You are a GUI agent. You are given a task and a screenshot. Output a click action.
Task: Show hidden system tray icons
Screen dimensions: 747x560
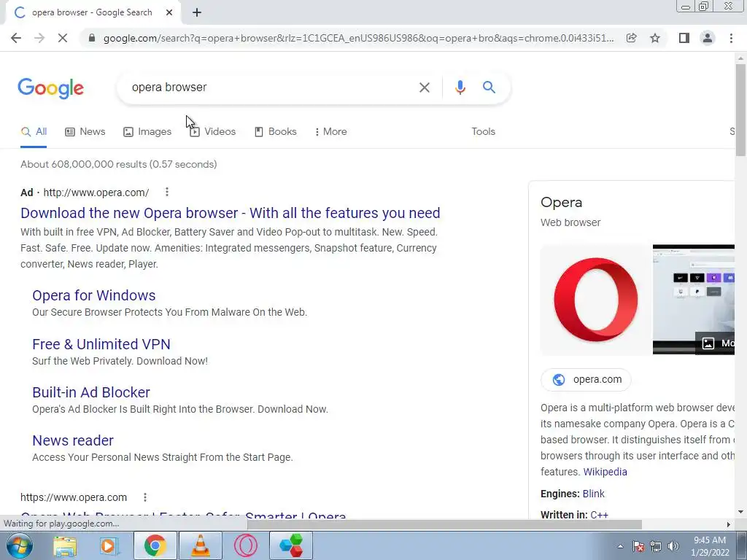click(620, 546)
